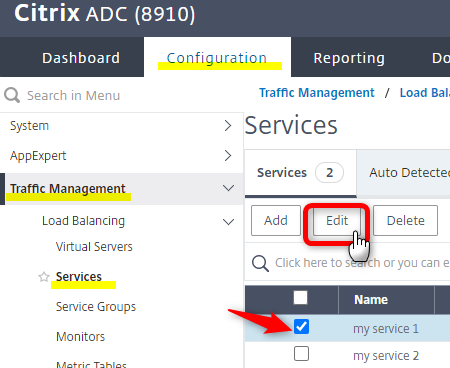
Task: Uncheck the my service 1 checkbox
Action: (x=301, y=327)
